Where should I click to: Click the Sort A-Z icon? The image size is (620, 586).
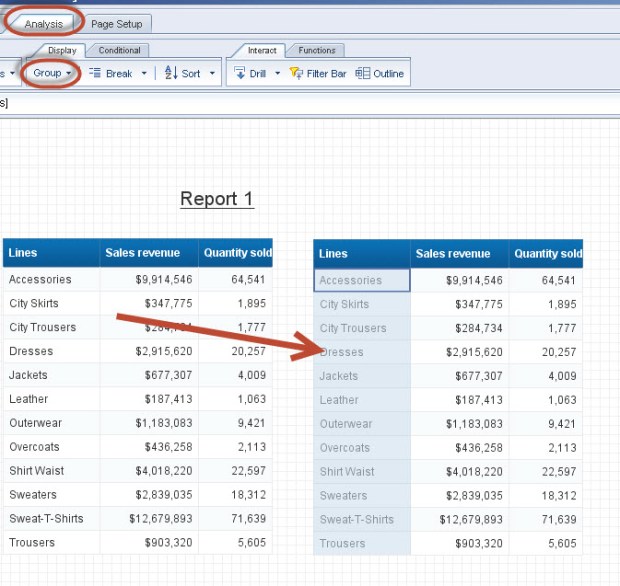[x=171, y=73]
